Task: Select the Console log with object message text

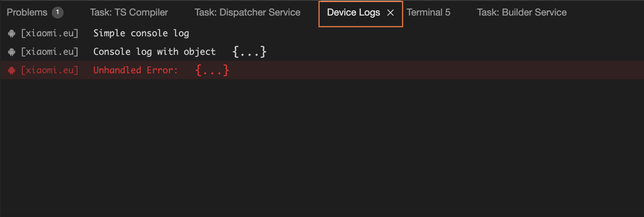Action: [x=155, y=52]
